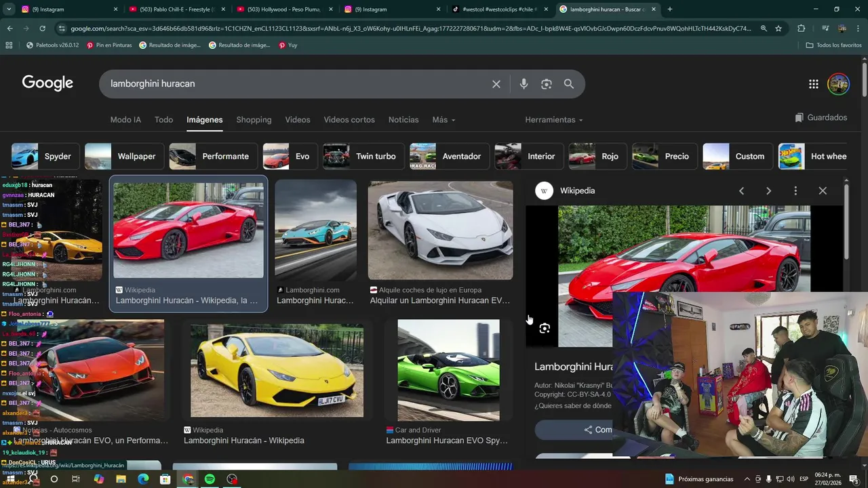Viewport: 868px width, 488px height.
Task: Bookmark this page with star icon
Action: click(x=778, y=28)
